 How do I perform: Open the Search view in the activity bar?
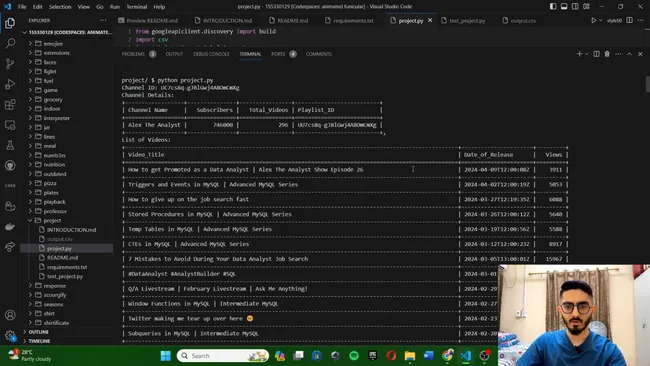(x=10, y=43)
